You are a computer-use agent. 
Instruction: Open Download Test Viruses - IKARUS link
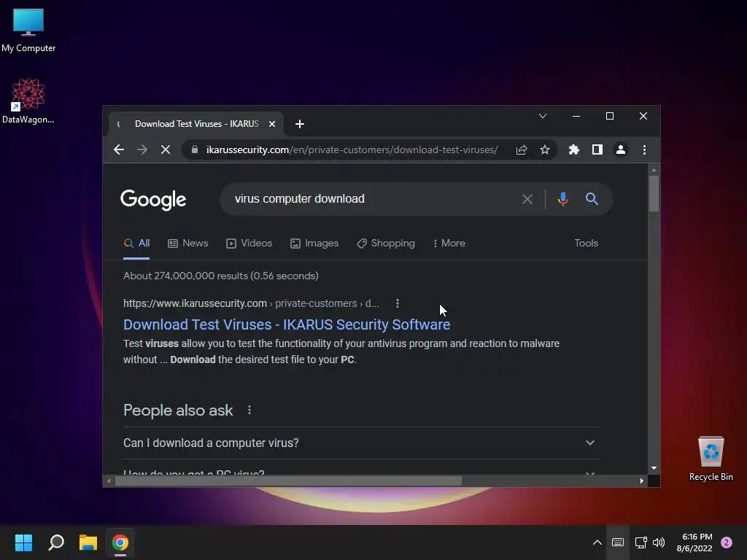pos(287,324)
